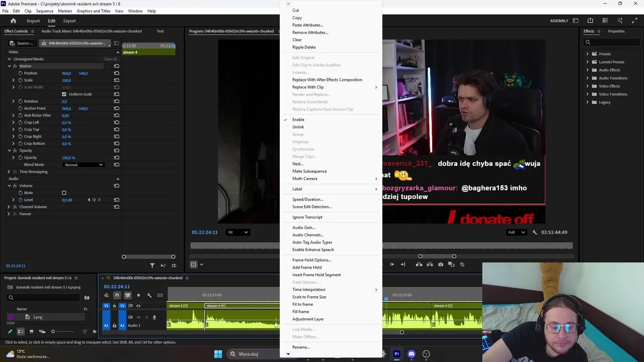644x362 pixels.
Task: Click Unlink in the context menu
Action: (x=298, y=127)
